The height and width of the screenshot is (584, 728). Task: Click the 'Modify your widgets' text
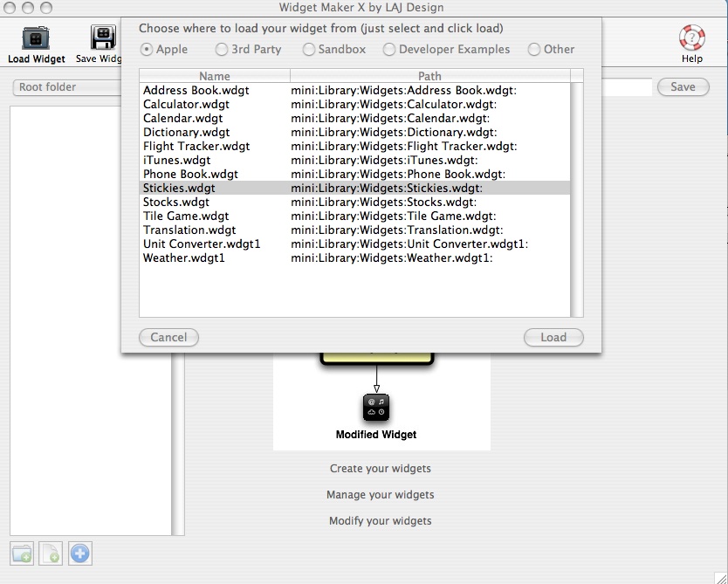(x=381, y=521)
